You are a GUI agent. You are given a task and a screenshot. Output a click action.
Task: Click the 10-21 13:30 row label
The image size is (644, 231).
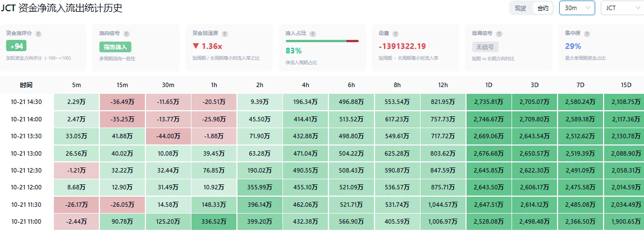pyautogui.click(x=26, y=136)
